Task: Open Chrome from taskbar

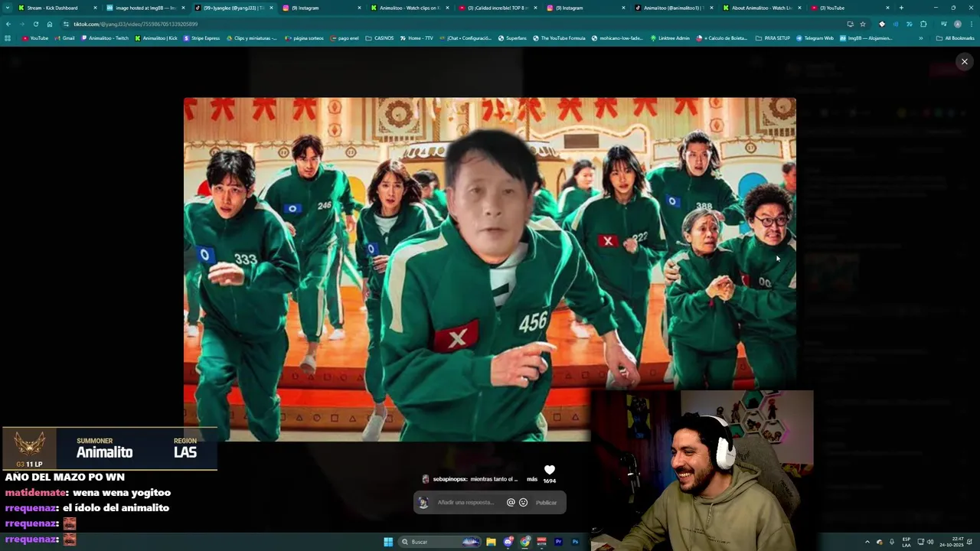Action: (x=524, y=542)
